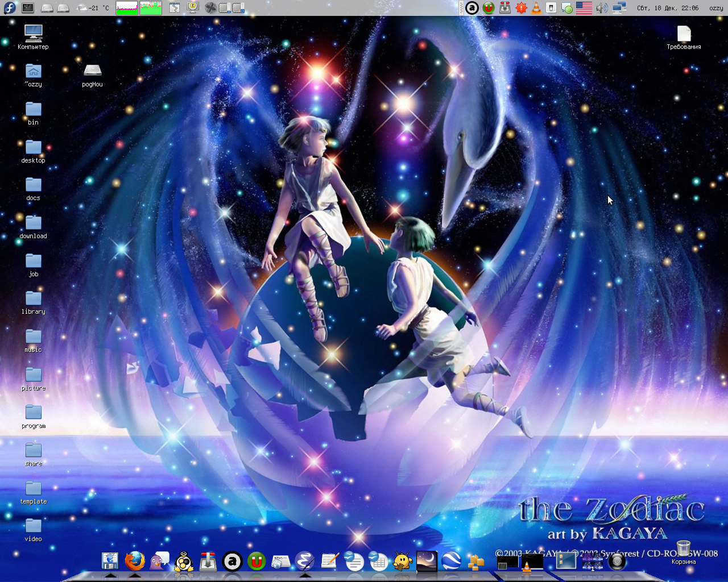
Task: Select the picture folder
Action: tap(33, 379)
